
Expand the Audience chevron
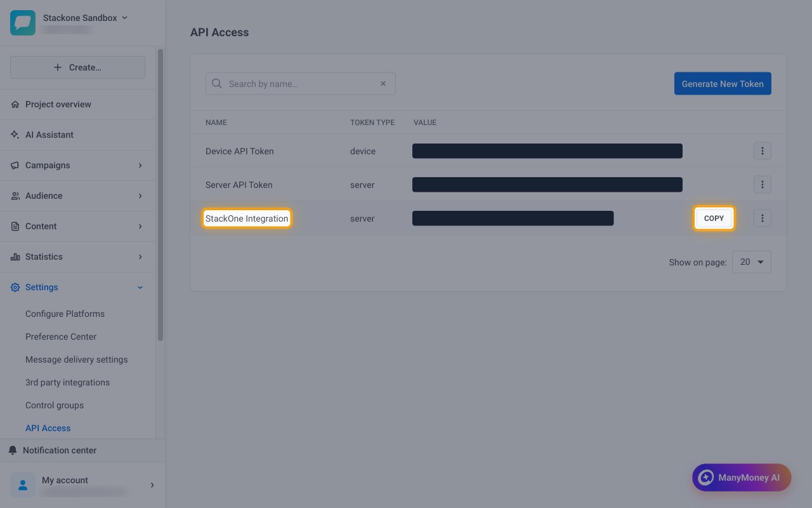(140, 196)
